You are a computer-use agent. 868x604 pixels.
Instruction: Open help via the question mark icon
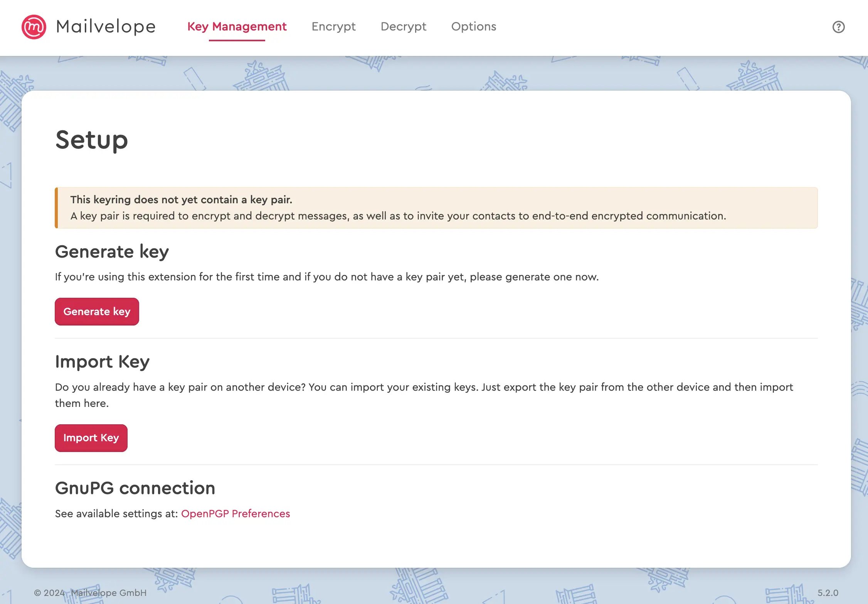pos(838,27)
